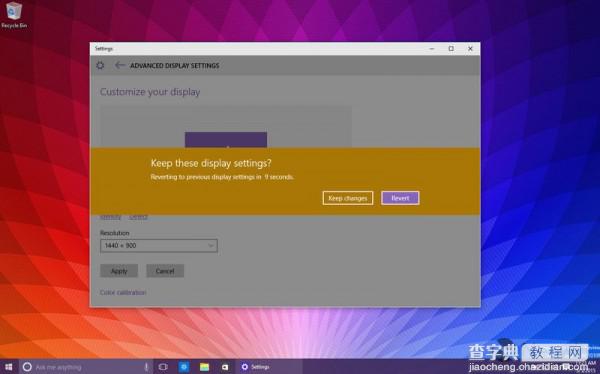Click the Revert button
This screenshot has width=600, height=374.
400,198
